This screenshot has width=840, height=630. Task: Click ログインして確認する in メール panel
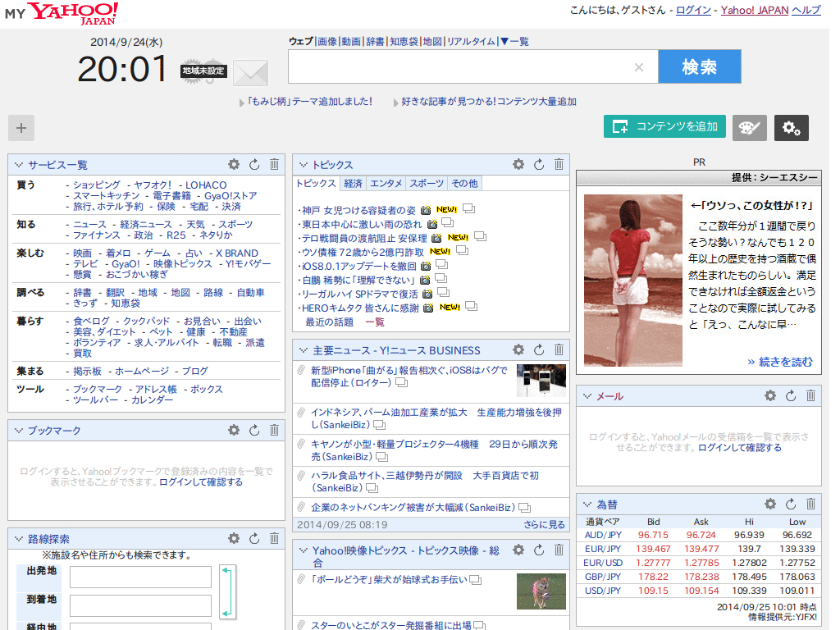click(740, 448)
